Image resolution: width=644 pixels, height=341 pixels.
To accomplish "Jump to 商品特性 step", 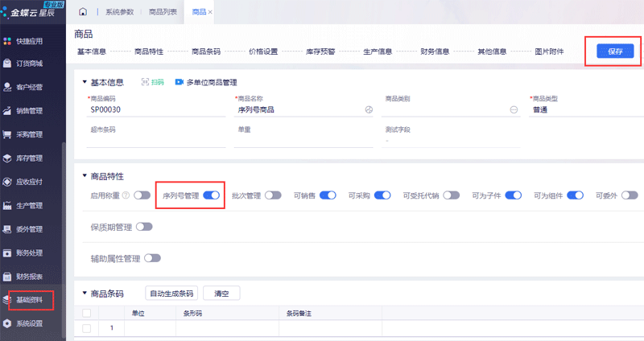I will (x=149, y=51).
